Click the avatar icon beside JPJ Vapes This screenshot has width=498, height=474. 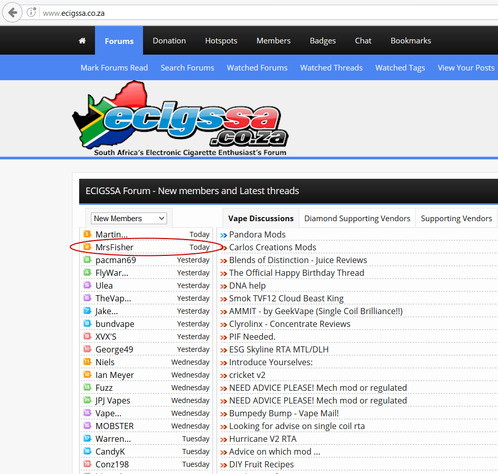pyautogui.click(x=87, y=400)
